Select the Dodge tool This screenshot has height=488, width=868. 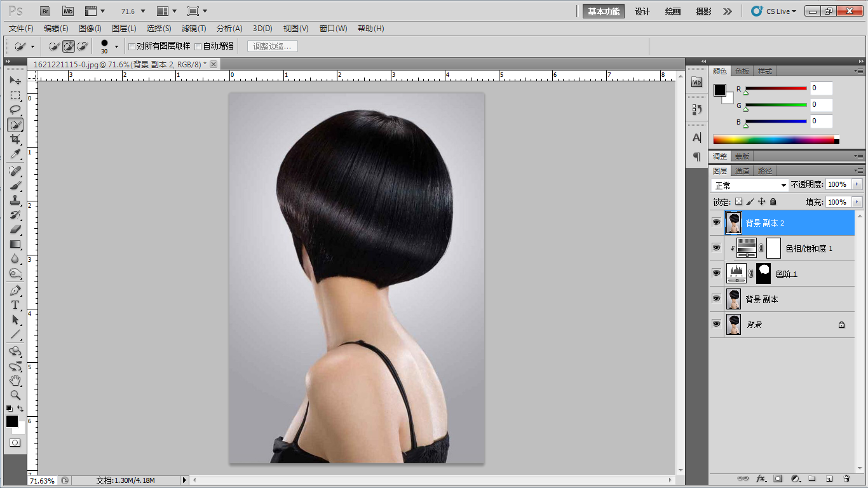[15, 273]
